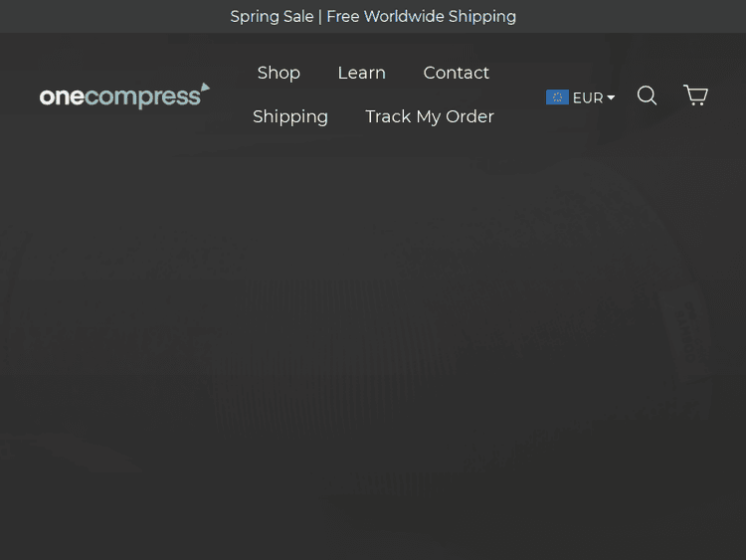Open the shopping cart icon

pyautogui.click(x=695, y=95)
